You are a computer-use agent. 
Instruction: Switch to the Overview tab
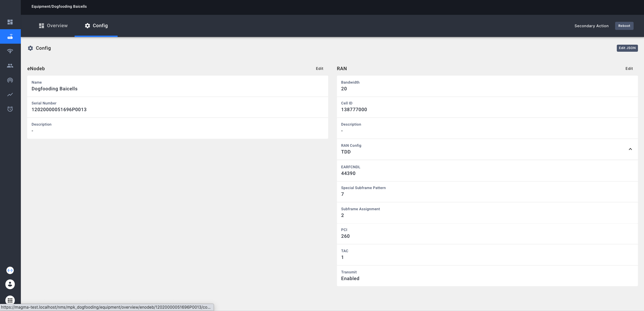[53, 26]
